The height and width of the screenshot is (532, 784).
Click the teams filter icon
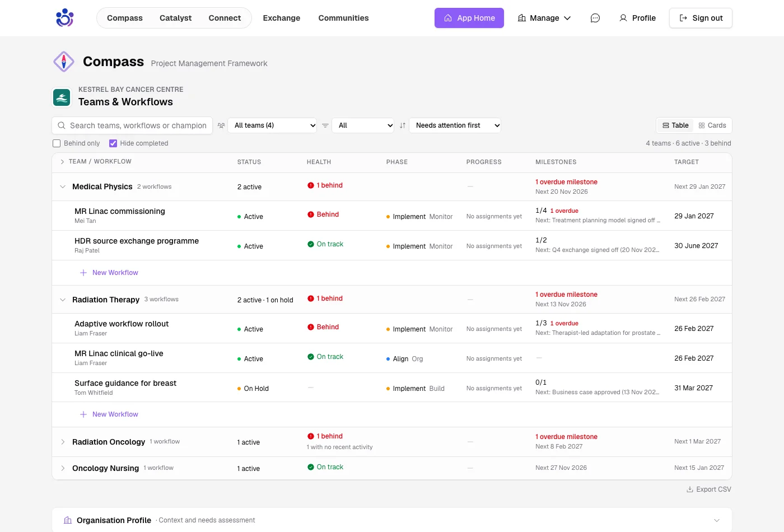tap(221, 125)
